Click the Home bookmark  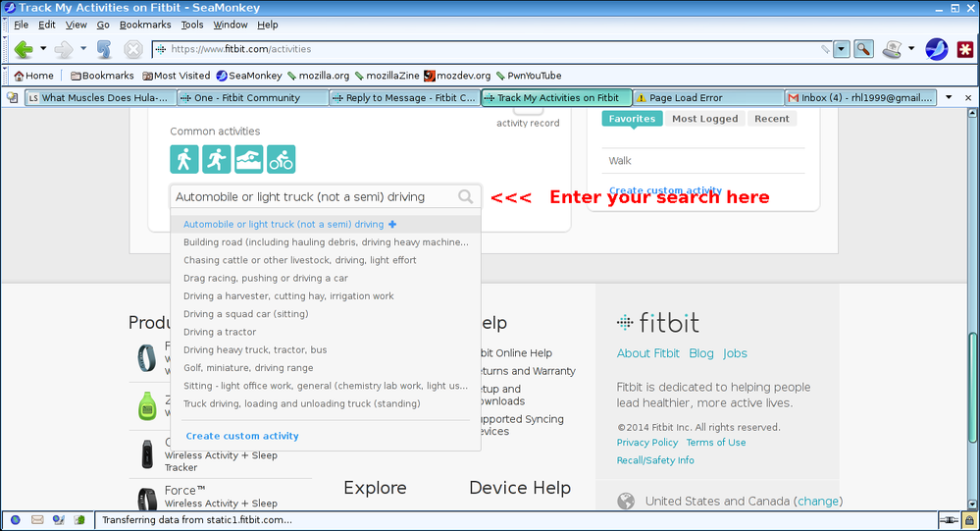pyautogui.click(x=33, y=76)
